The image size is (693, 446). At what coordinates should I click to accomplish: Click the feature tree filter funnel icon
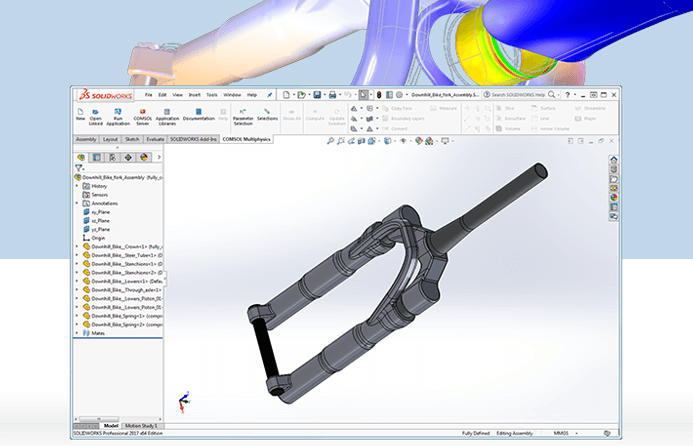tap(78, 168)
